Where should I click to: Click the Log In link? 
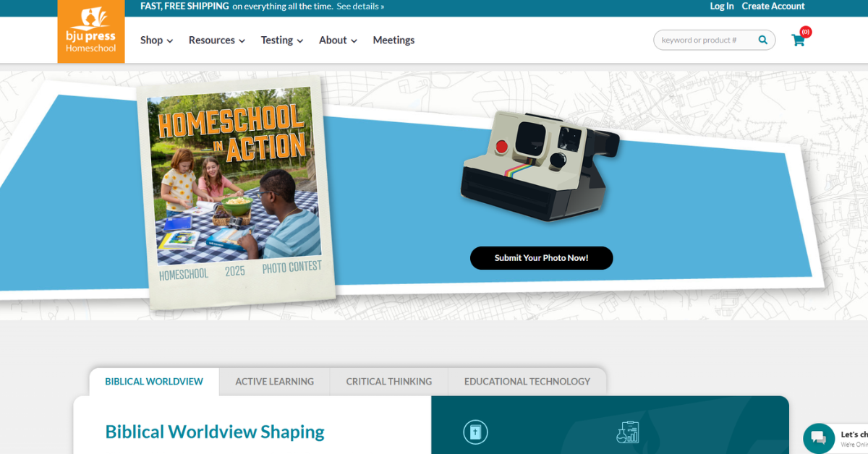721,7
